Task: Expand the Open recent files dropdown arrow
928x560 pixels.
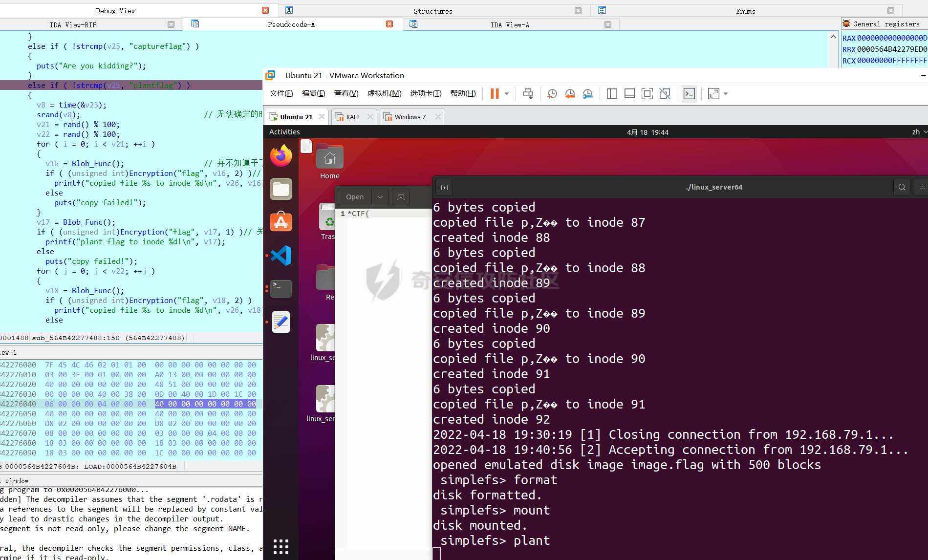Action: pos(380,197)
